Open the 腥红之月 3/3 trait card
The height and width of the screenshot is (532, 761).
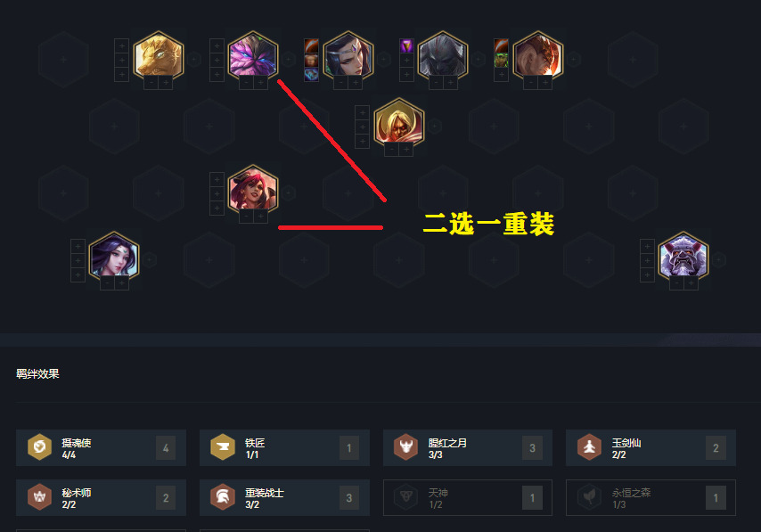coord(467,447)
